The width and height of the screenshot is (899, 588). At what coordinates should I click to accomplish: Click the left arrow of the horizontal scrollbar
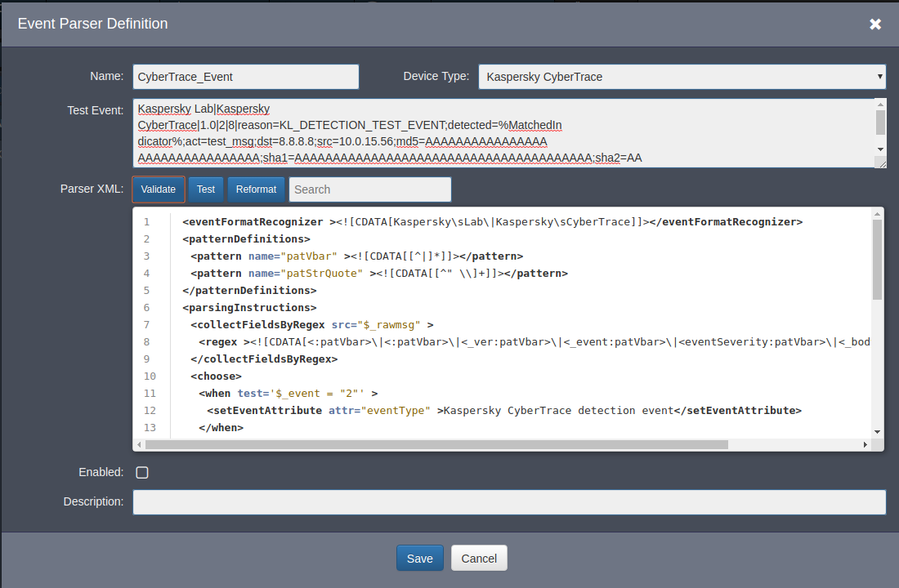pos(139,444)
